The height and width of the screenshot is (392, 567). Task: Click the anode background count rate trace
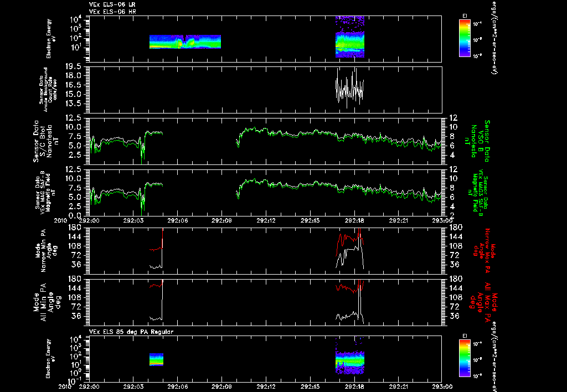(350, 88)
